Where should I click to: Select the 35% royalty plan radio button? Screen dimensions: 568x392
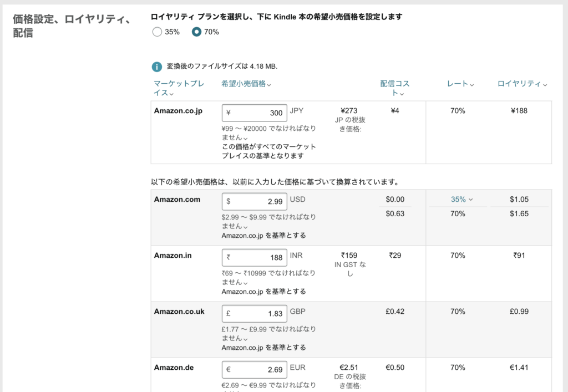[157, 32]
